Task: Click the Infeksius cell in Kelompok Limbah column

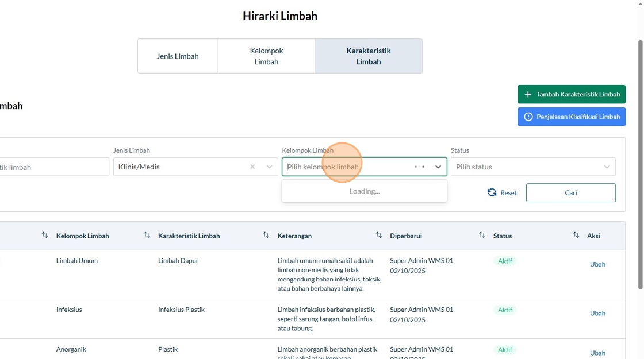Action: [69, 310]
